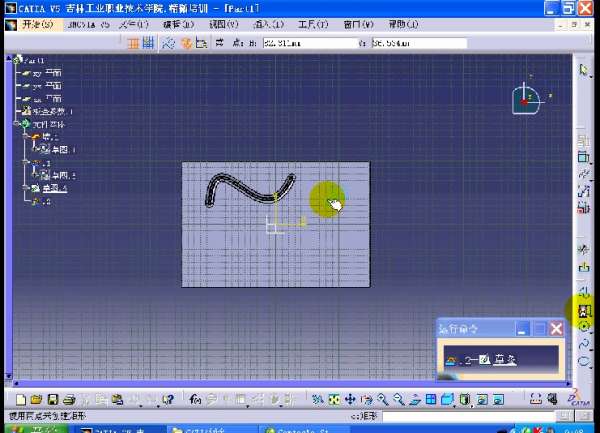Collapse the feature node above 草图.2
This screenshot has width=600, height=433.
point(25,163)
